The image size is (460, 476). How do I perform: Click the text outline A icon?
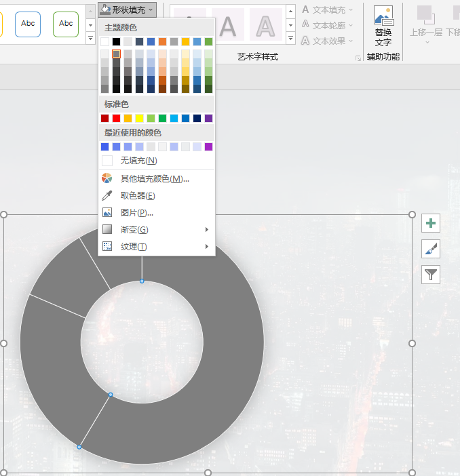305,24
